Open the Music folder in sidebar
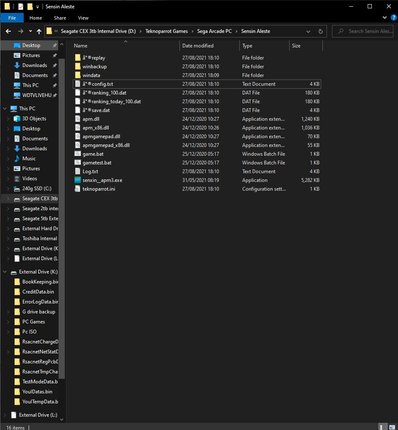The height and width of the screenshot is (430, 398). [29, 159]
